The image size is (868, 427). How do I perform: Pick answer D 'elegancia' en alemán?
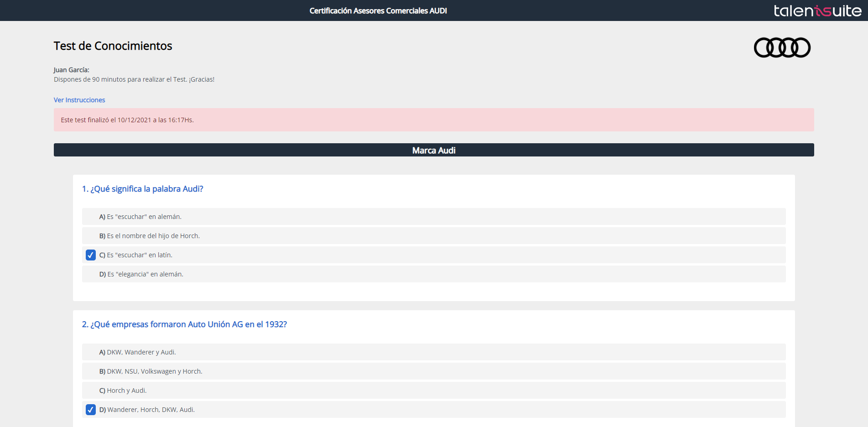pyautogui.click(x=434, y=274)
